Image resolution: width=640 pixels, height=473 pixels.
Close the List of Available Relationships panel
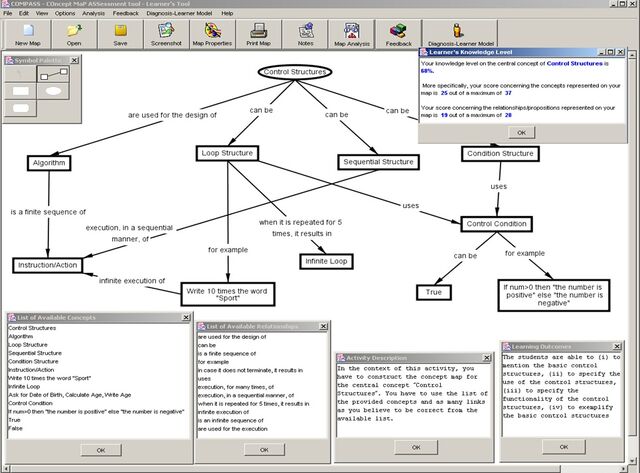click(323, 326)
